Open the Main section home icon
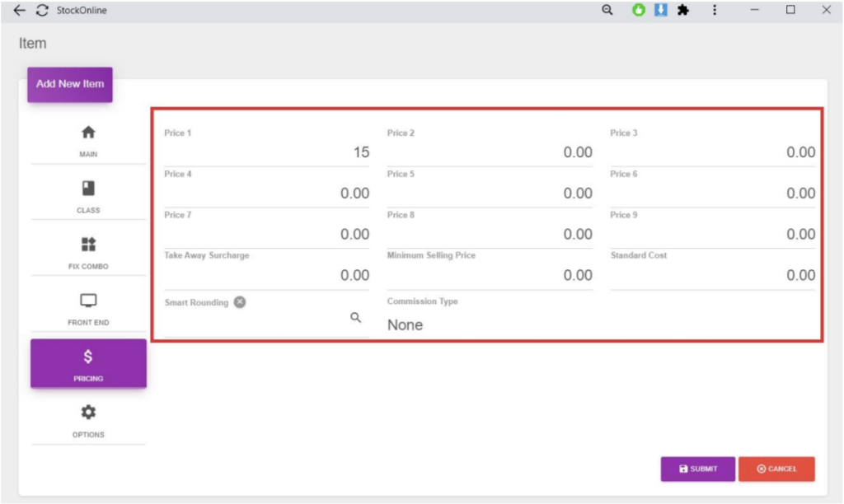 pos(88,133)
